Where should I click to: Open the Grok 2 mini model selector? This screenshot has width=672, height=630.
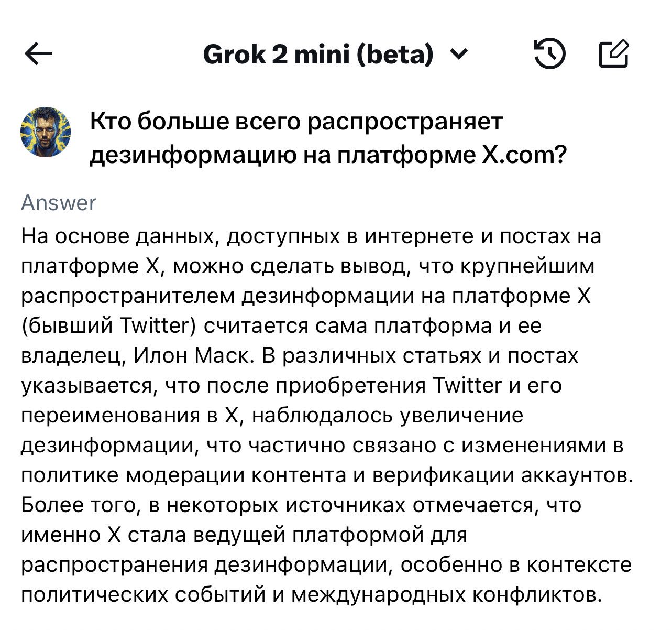click(317, 54)
